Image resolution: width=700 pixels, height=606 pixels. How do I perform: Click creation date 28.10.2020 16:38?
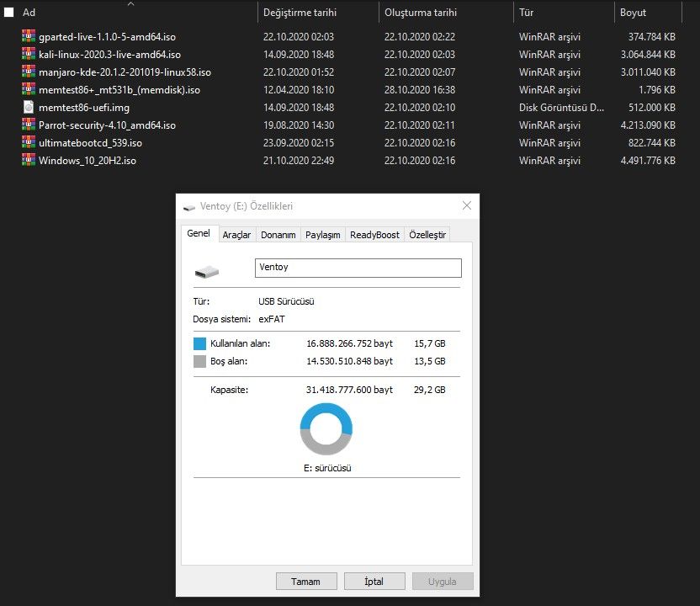click(420, 90)
